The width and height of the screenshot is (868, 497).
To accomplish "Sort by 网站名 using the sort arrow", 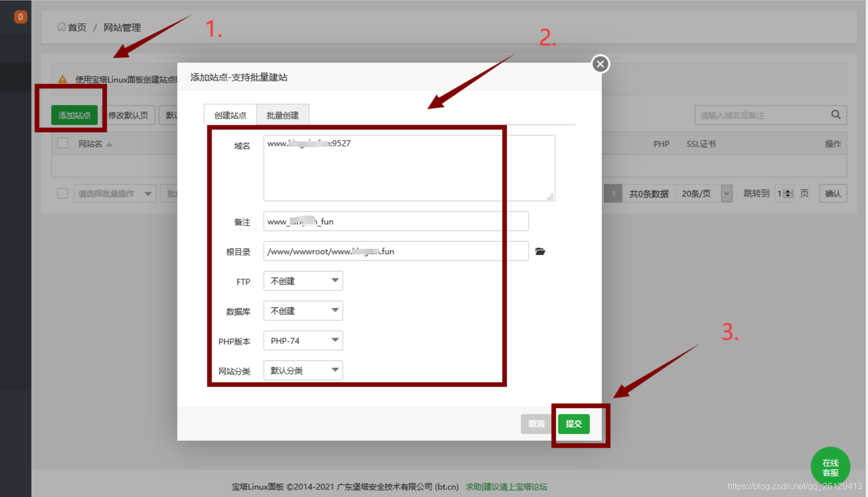I will pos(109,144).
